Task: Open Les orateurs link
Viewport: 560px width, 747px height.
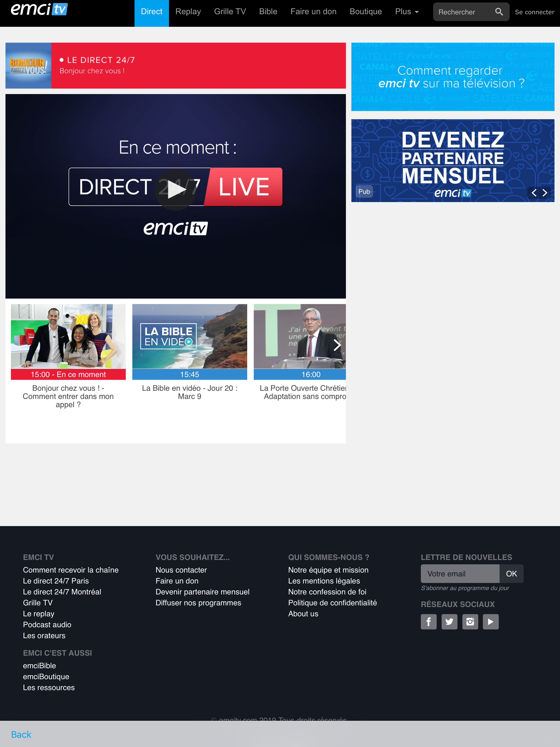Action: [44, 635]
